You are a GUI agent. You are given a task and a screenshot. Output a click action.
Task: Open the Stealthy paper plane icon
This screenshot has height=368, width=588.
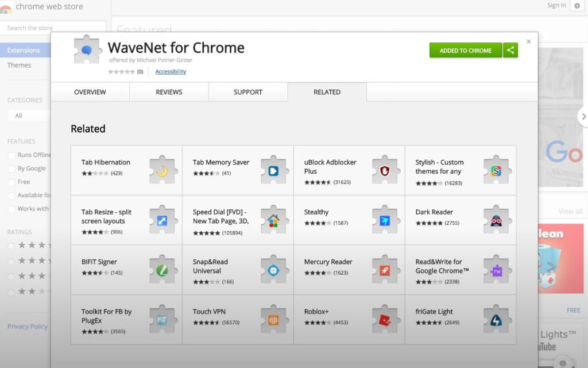[384, 220]
